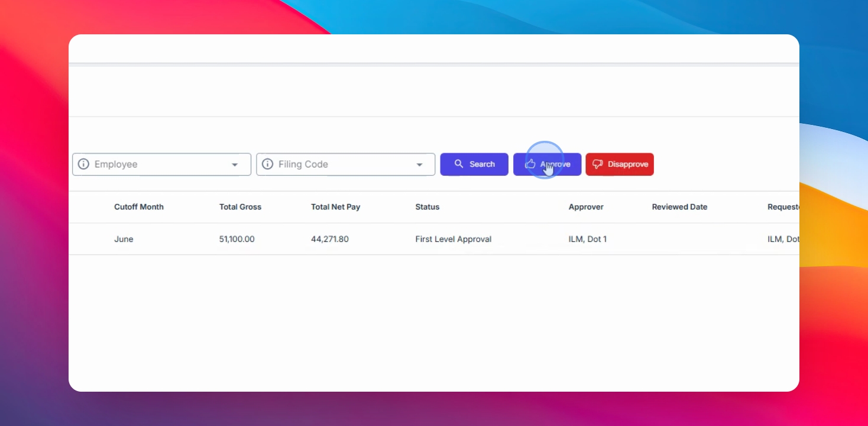Viewport: 868px width, 426px height.
Task: Approve the selected payroll request
Action: (x=547, y=164)
